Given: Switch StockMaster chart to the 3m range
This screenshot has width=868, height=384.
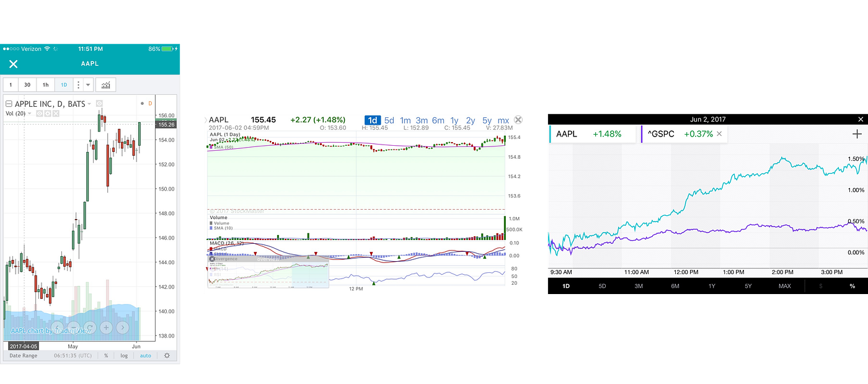Looking at the screenshot, I should [x=422, y=120].
